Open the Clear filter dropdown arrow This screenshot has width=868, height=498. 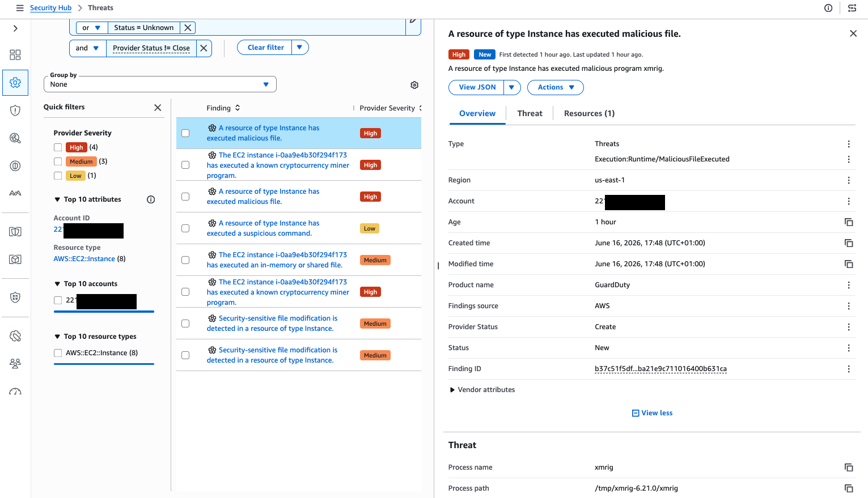(x=300, y=48)
